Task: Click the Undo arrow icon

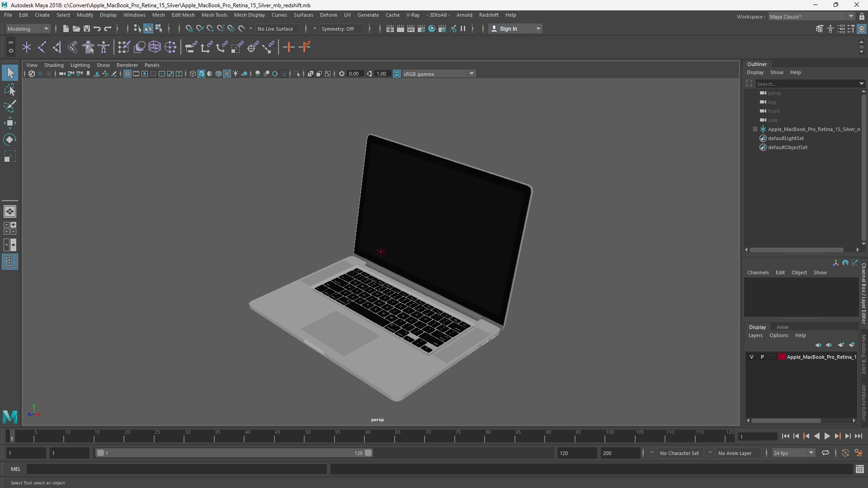Action: (x=97, y=28)
